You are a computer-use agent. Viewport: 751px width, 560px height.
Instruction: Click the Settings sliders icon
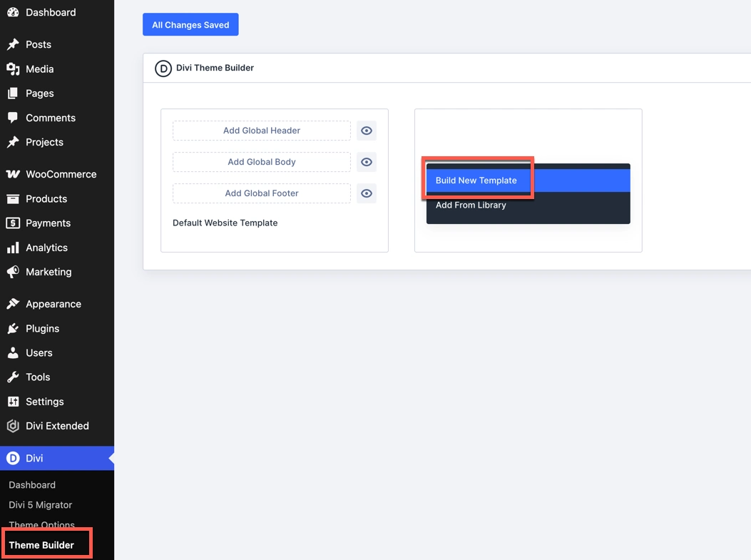coord(13,402)
